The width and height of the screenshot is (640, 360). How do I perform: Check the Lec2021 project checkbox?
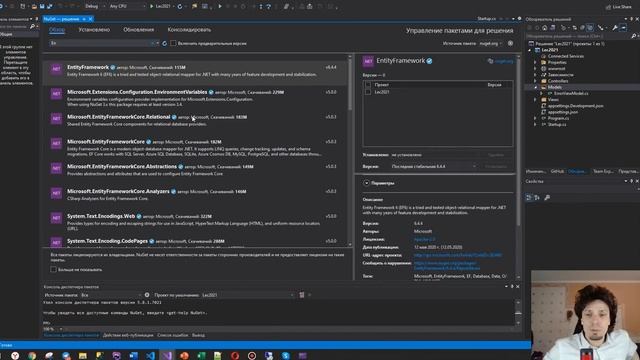point(368,92)
